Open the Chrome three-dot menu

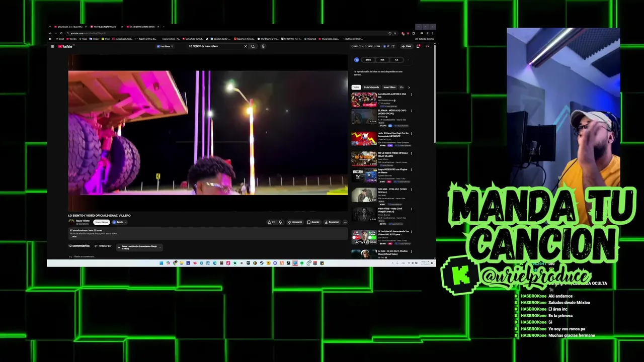click(x=433, y=33)
